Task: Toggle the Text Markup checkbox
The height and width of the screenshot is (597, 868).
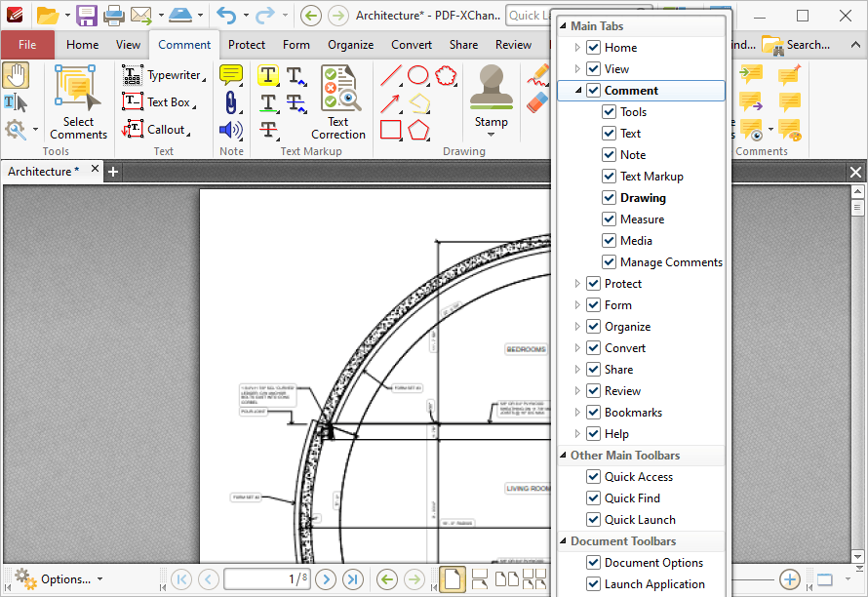Action: point(609,177)
